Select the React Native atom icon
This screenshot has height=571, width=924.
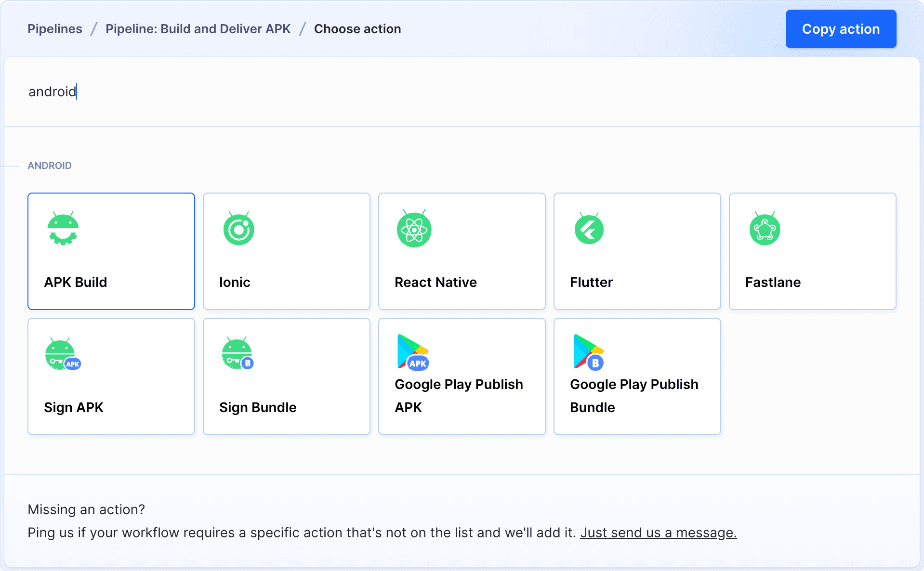tap(414, 229)
